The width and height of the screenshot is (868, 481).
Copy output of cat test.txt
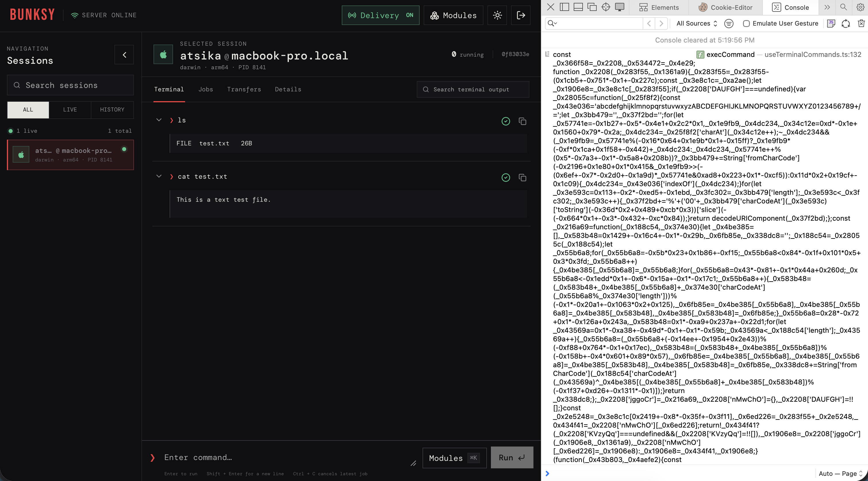tap(522, 178)
